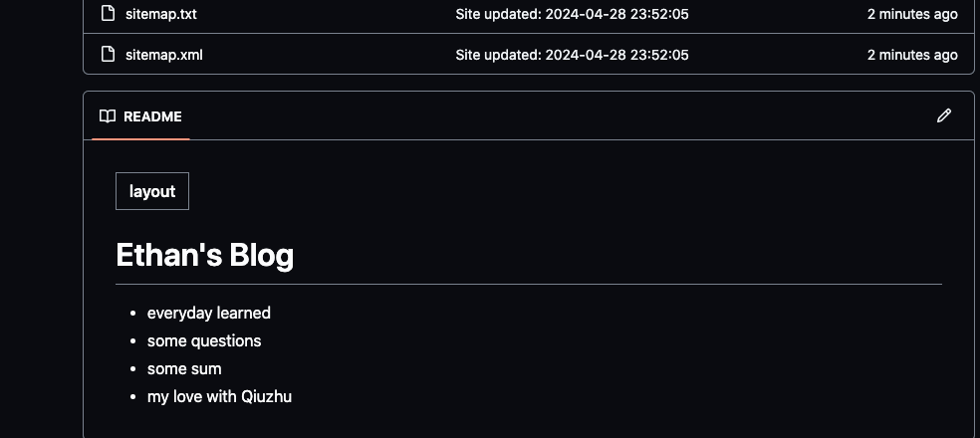Click the README book icon

[x=108, y=116]
